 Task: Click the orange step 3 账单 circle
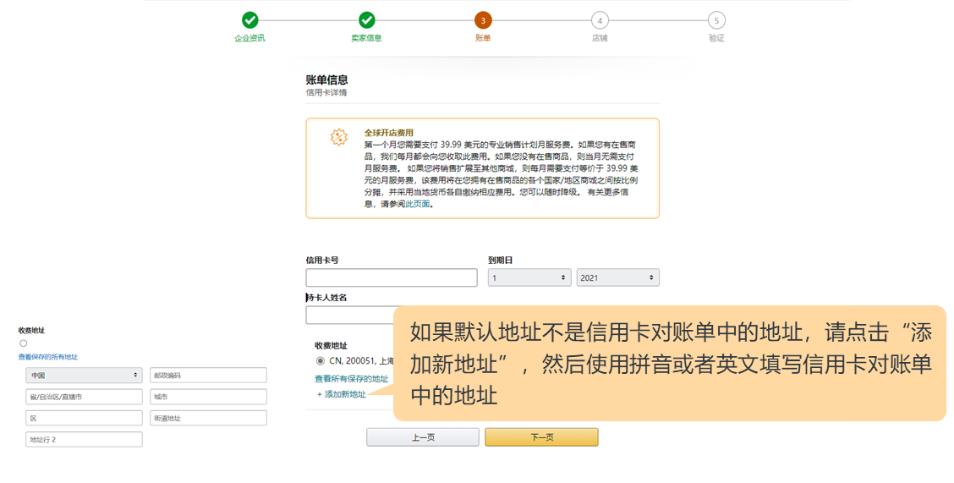click(483, 20)
